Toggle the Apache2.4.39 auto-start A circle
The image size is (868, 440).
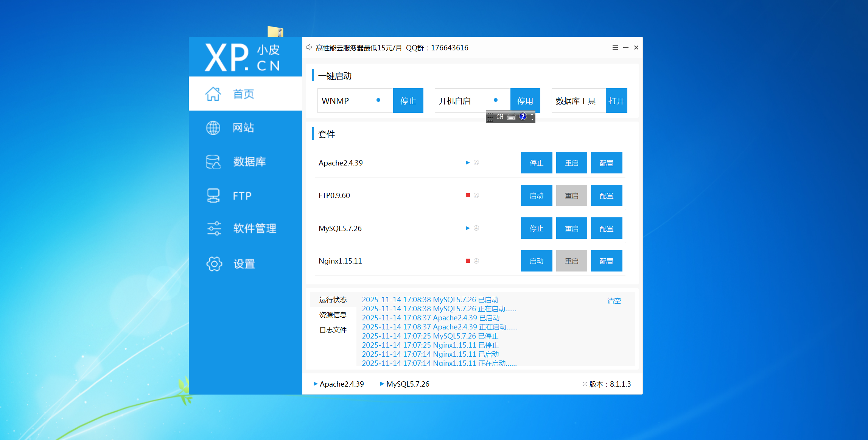coord(476,163)
